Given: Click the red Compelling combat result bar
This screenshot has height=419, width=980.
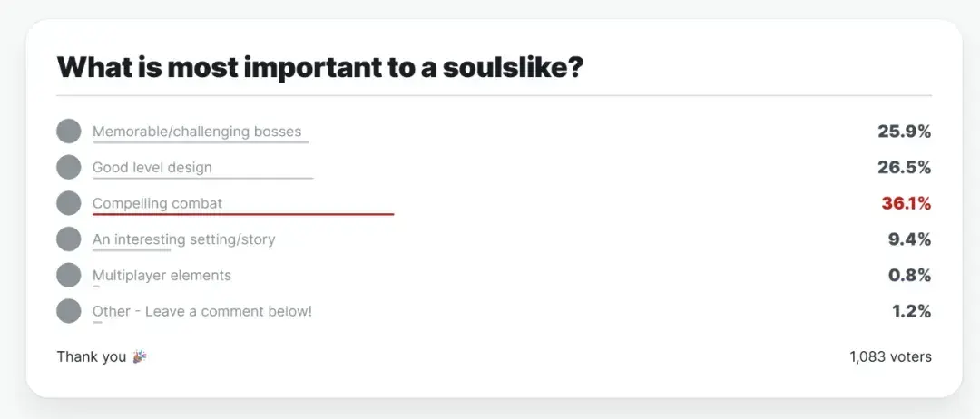Looking at the screenshot, I should (x=243, y=214).
